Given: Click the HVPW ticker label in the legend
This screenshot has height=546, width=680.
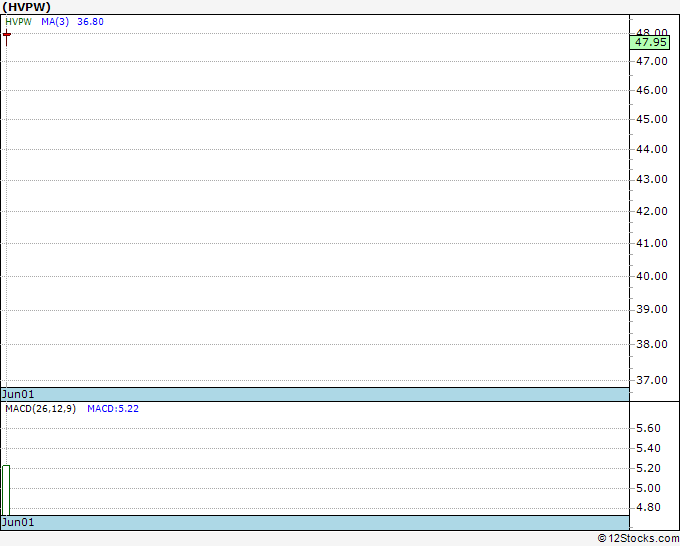Looking at the screenshot, I should (18, 22).
